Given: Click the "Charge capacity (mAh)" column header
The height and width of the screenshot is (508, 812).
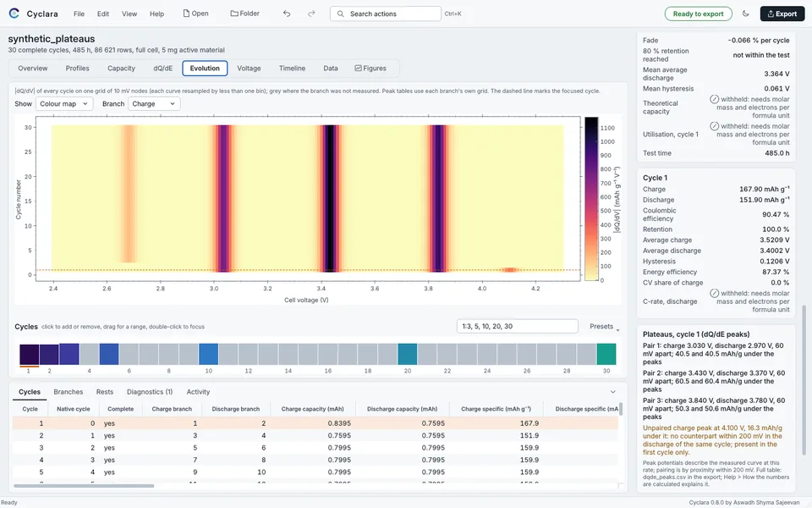Looking at the screenshot, I should point(312,409).
